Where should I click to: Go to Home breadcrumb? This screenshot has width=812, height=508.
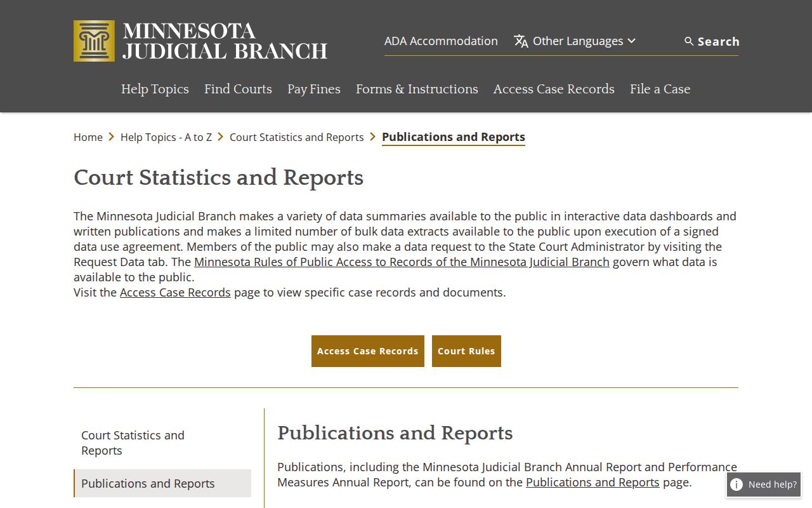(88, 137)
